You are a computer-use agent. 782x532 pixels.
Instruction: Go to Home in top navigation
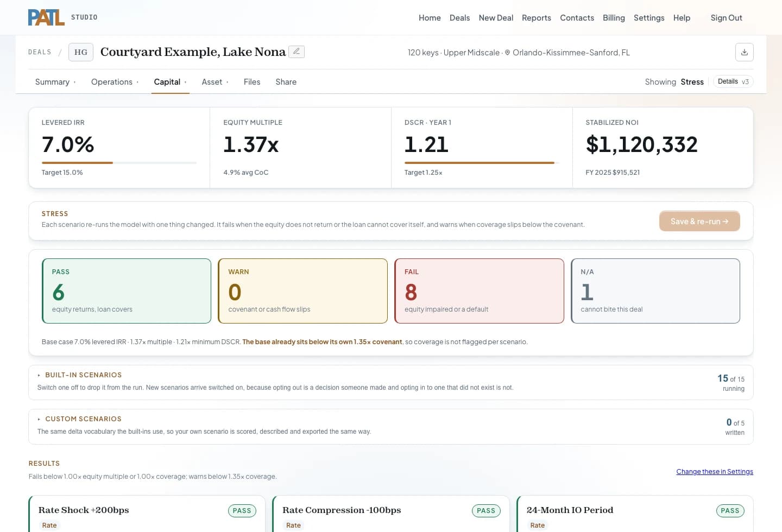pos(430,18)
